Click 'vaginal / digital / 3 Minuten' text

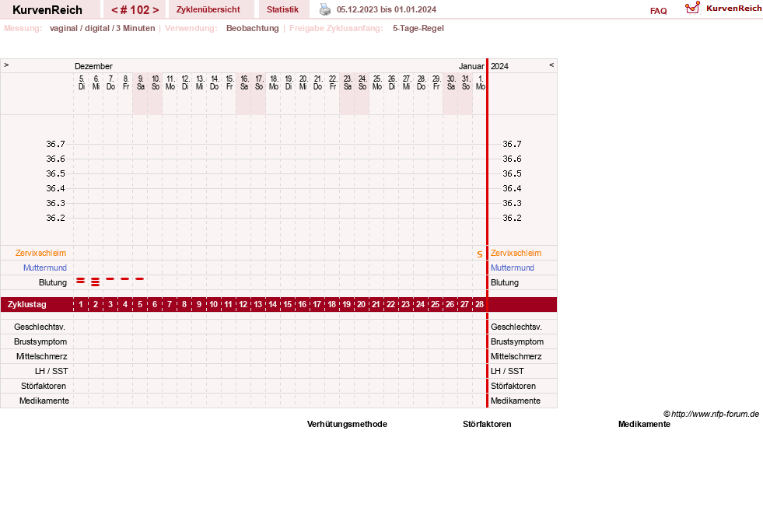102,28
